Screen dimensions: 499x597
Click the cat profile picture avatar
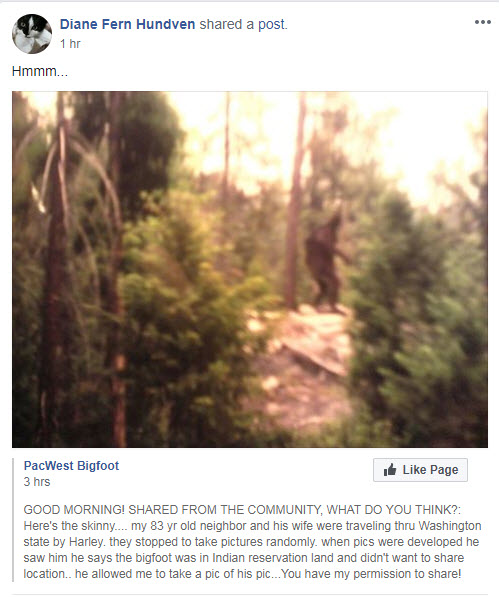click(x=32, y=34)
